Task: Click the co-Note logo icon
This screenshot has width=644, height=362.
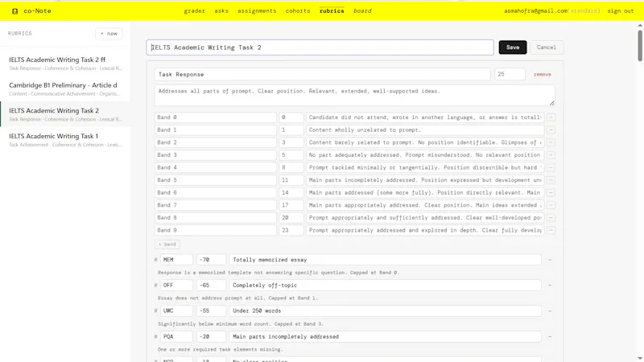Action: point(14,11)
